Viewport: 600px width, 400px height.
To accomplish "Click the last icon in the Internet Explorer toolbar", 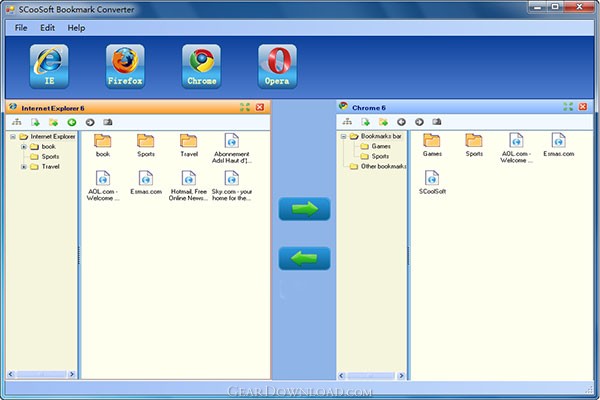I will [x=108, y=122].
